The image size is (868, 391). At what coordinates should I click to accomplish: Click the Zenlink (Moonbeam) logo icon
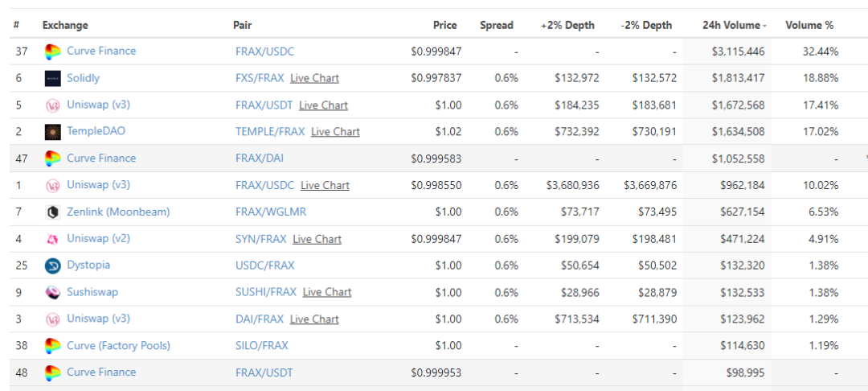(52, 212)
